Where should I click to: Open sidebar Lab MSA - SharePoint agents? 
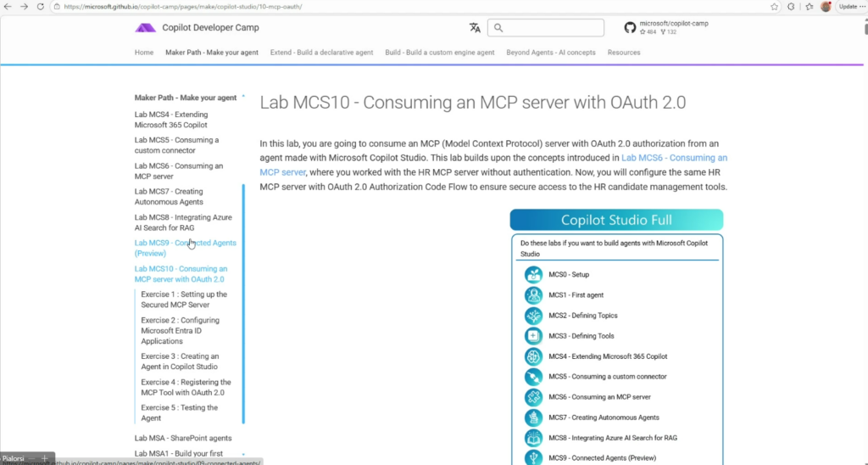[x=183, y=439]
